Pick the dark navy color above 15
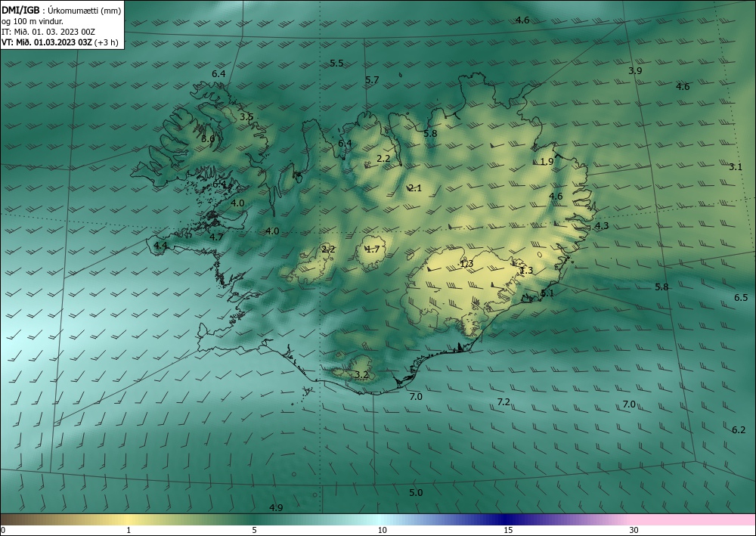This screenshot has width=756, height=536. (x=507, y=519)
